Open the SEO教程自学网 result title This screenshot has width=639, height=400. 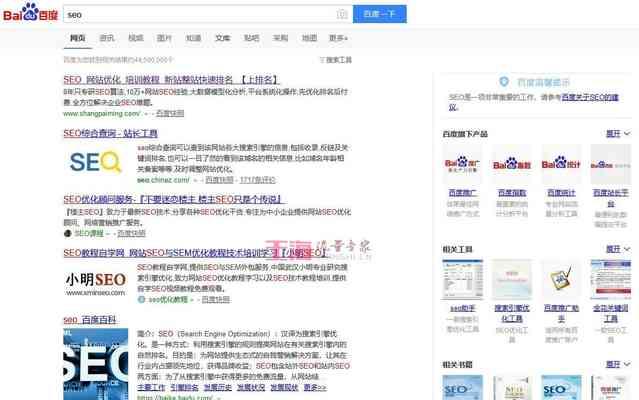point(196,253)
